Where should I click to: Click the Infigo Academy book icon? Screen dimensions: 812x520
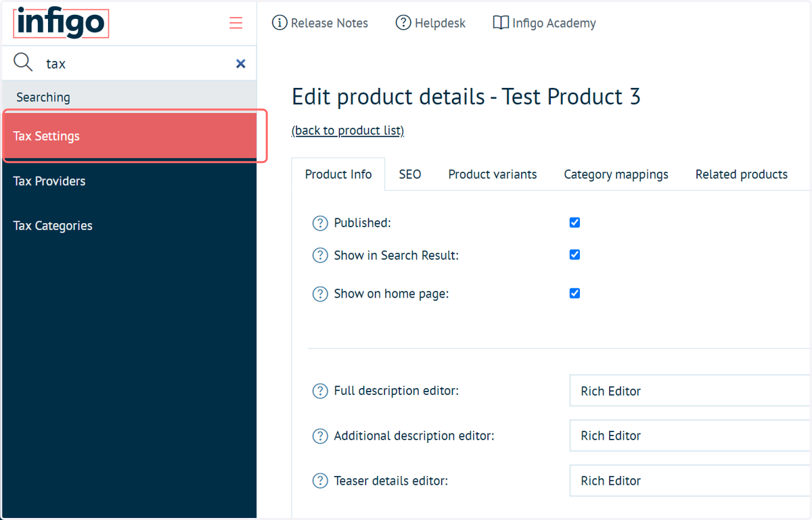click(x=501, y=23)
